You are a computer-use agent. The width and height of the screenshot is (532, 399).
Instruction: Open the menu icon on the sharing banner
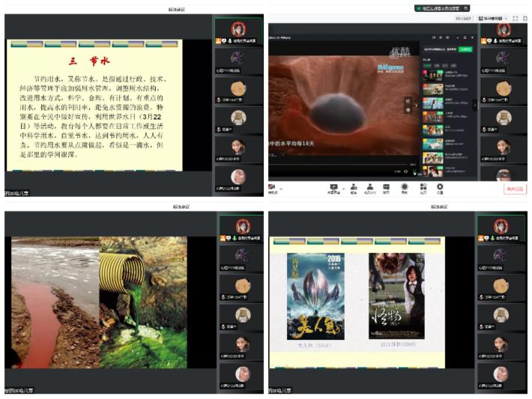(466, 8)
